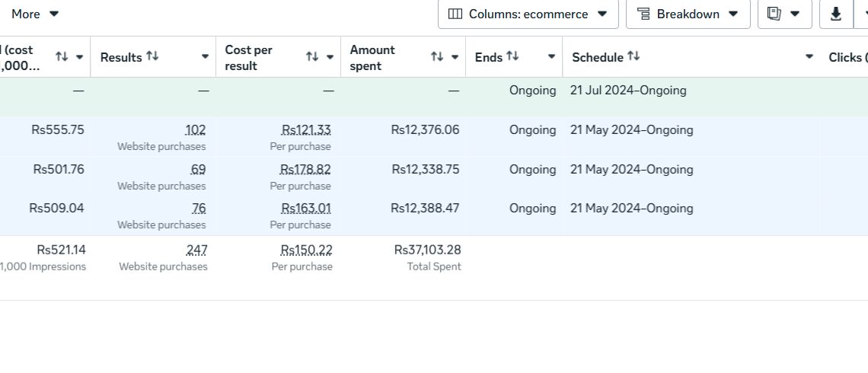
Task: Click Ongoing in the Rs12,376.06 row
Action: click(x=532, y=130)
